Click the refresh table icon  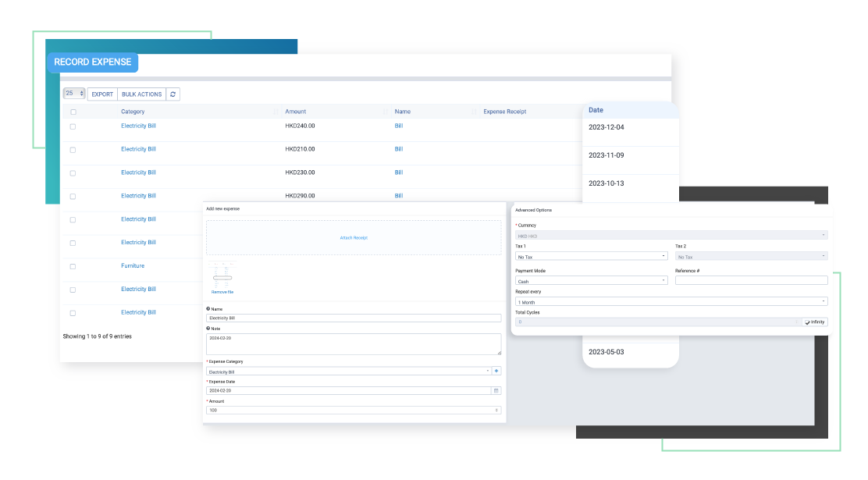[173, 94]
